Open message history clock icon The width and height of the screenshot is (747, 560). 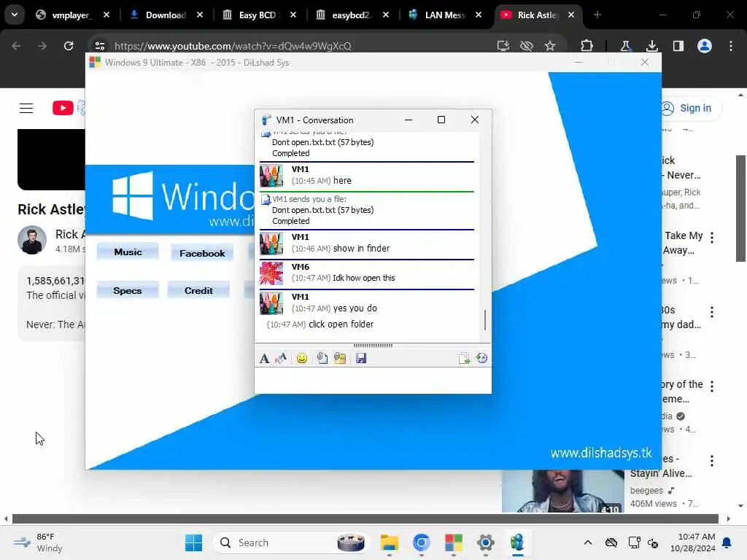481,358
